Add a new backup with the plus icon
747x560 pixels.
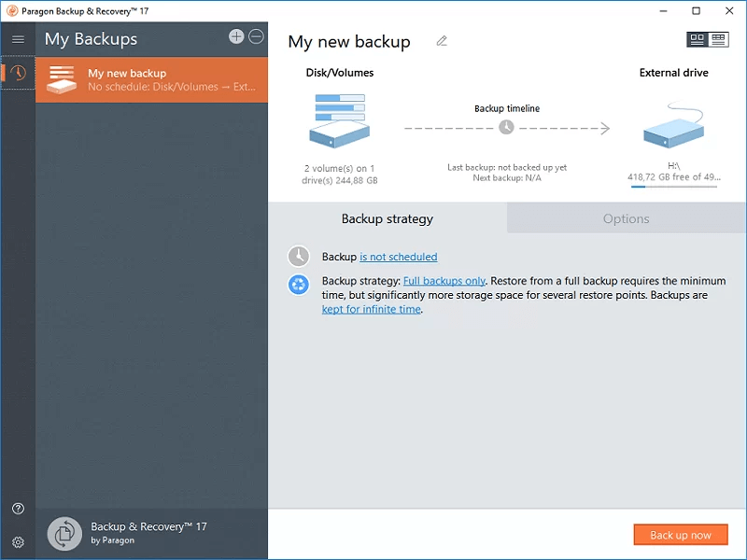click(x=237, y=36)
